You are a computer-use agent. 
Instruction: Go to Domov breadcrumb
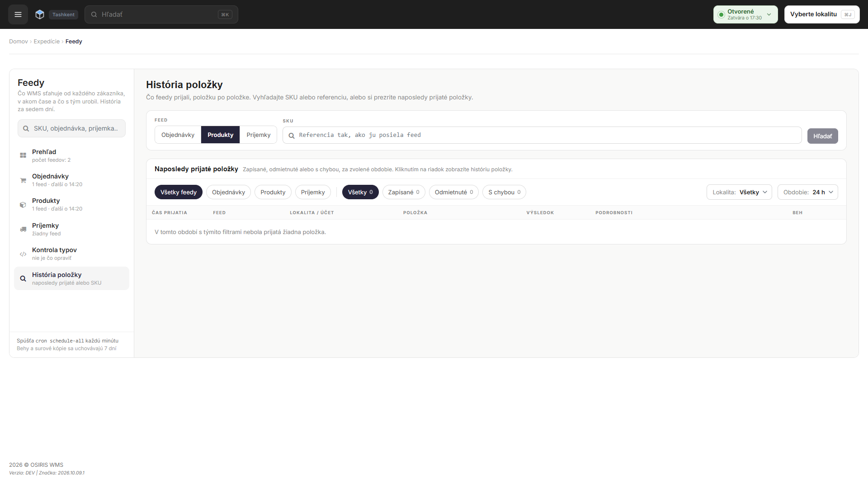tap(19, 42)
